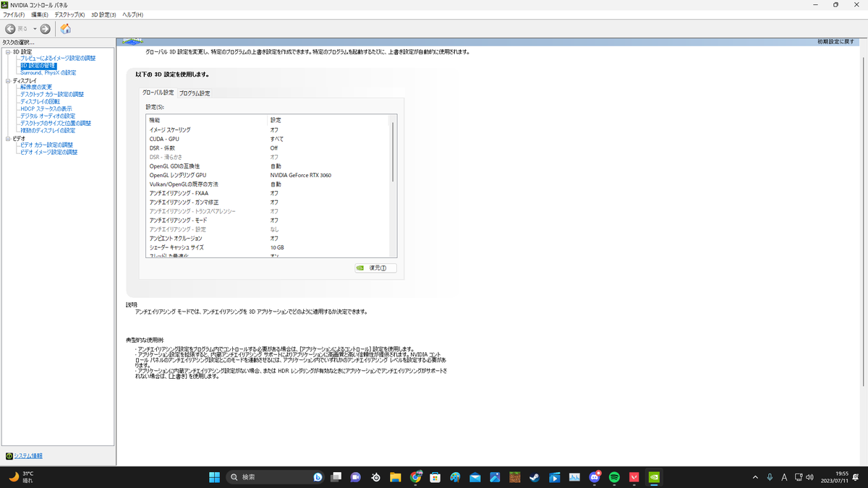Screen dimensions: 868x488
Task: Select 3D 設定の管理 in the task tree
Action: 38,66
